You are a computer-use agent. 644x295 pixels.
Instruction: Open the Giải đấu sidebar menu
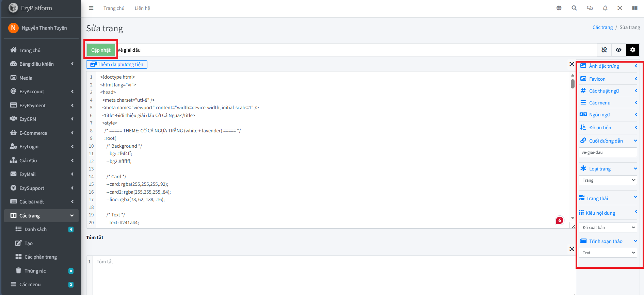click(x=28, y=161)
